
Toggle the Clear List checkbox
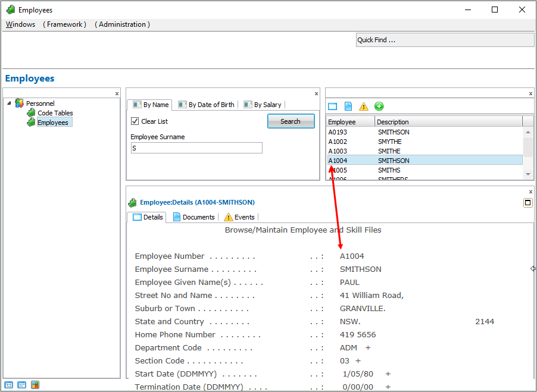coord(135,121)
